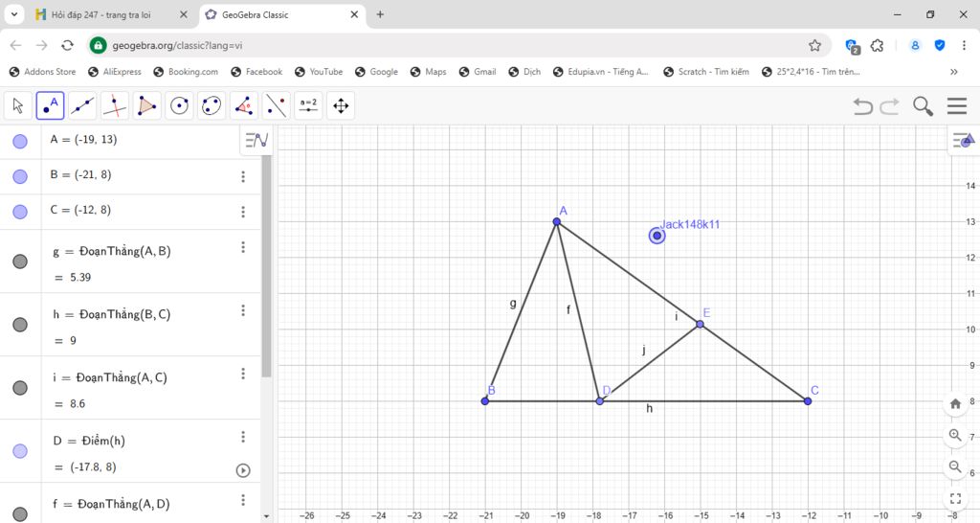Open the graphics view style bar
The height and width of the screenshot is (523, 980).
963,140
